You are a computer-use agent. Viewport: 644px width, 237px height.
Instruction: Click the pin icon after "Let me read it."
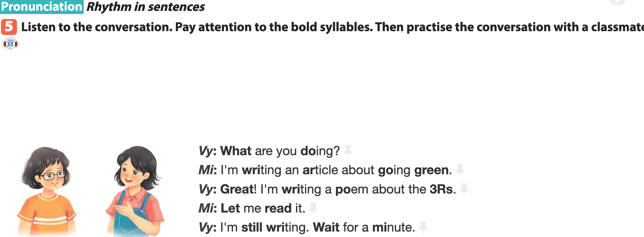[313, 208]
